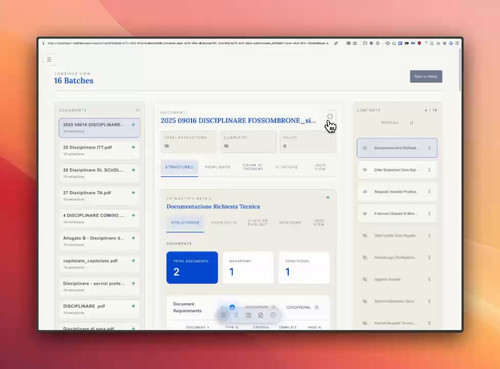Screen dimensions: 500x369
Task: Click the Total Extractions stat card
Action: click(x=189, y=142)
